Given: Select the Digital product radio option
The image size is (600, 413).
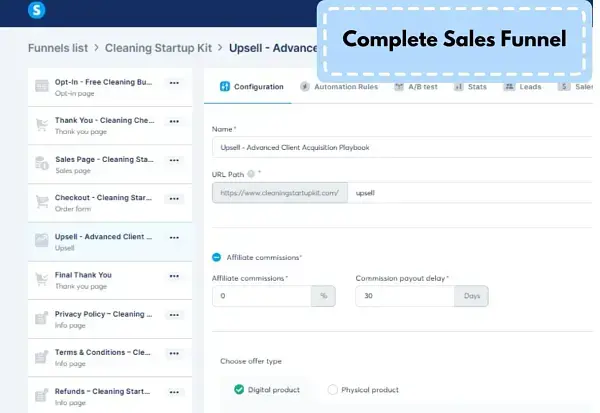Looking at the screenshot, I should coord(238,389).
